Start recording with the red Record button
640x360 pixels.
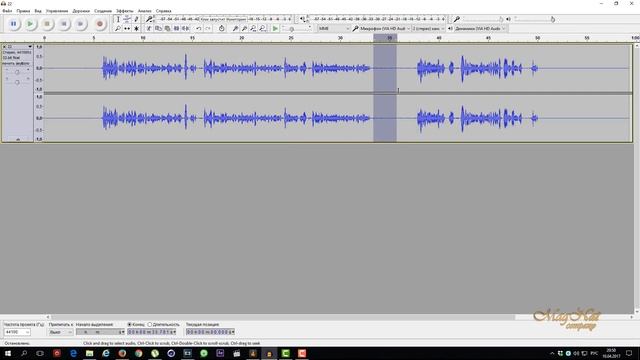[100, 24]
